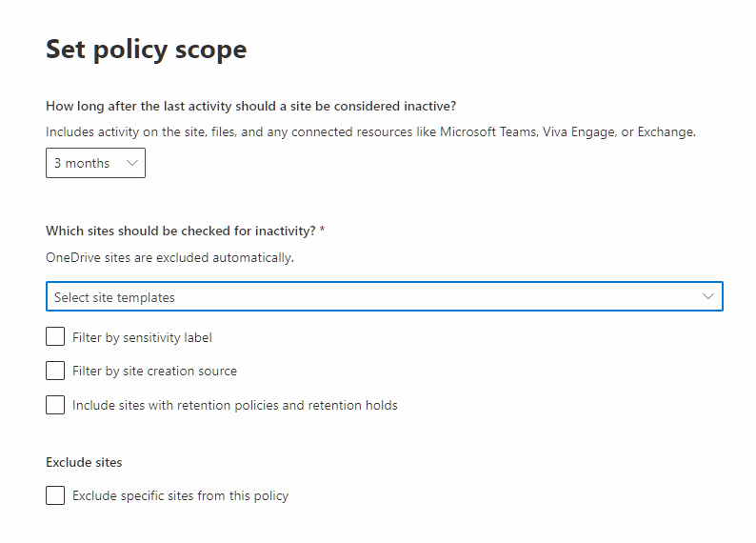This screenshot has height=543, width=756.
Task: Click the Set policy scope heading
Action: (x=146, y=50)
